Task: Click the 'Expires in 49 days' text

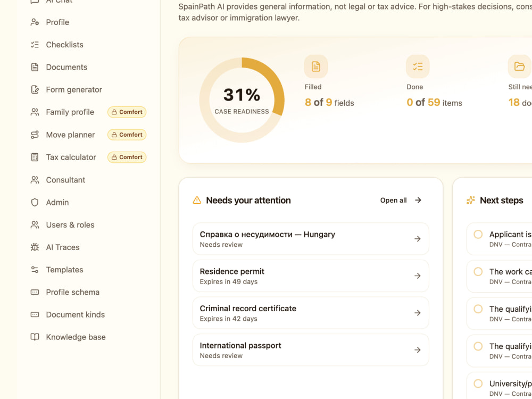Action: pos(229,281)
